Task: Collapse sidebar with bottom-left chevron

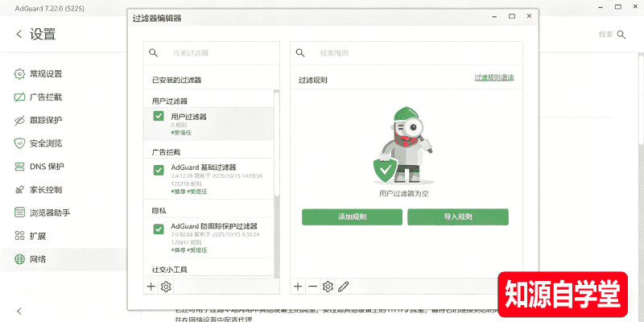Action: pos(19,311)
